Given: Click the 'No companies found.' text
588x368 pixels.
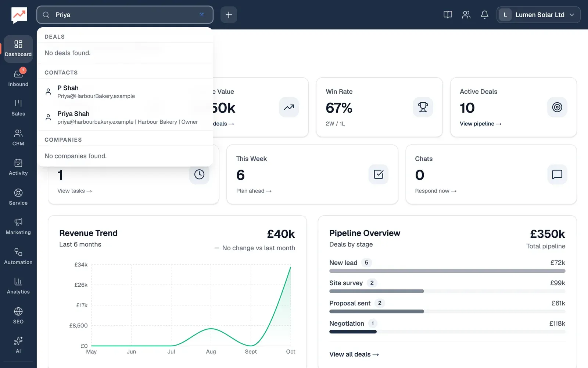Looking at the screenshot, I should [x=76, y=156].
